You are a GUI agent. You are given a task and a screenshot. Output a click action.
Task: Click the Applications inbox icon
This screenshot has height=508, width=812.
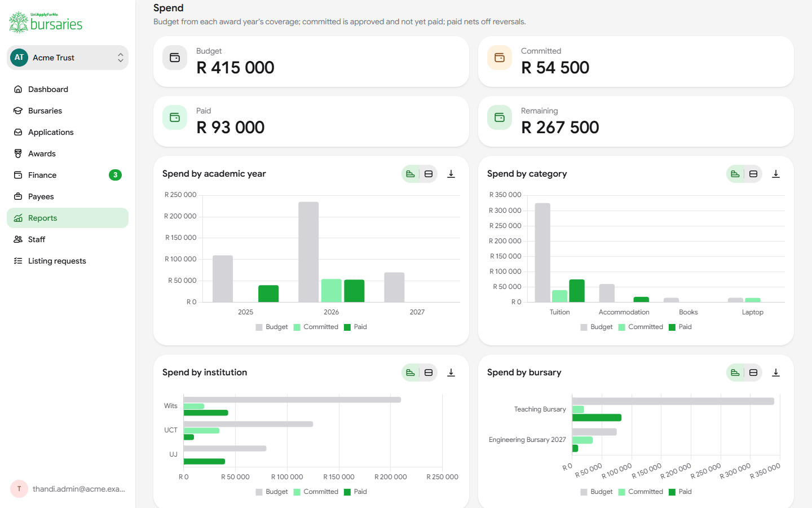[x=18, y=132]
